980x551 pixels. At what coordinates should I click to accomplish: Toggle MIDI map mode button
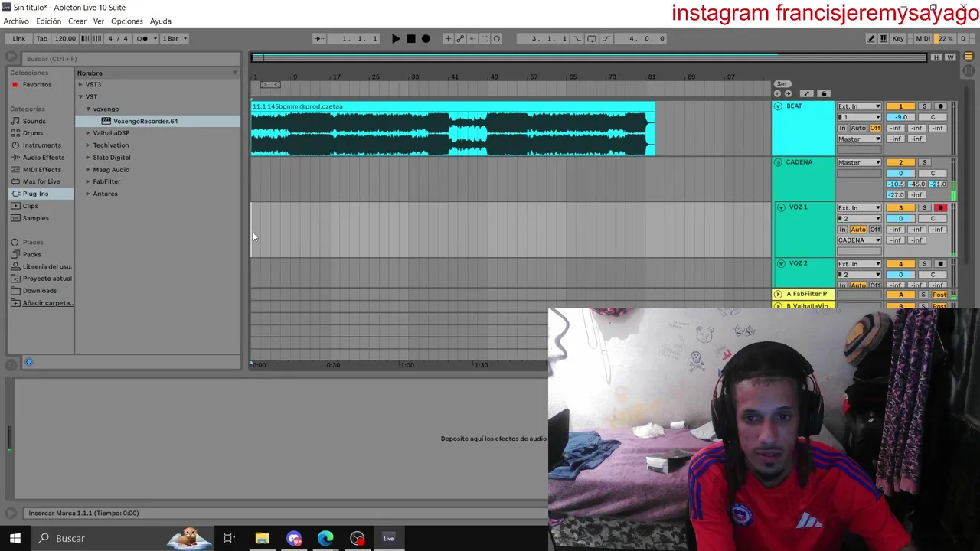pos(923,38)
